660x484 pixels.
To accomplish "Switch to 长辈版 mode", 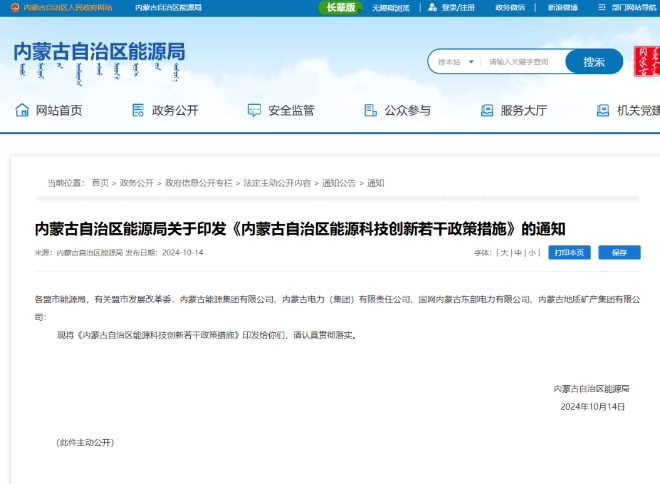I will (x=341, y=8).
